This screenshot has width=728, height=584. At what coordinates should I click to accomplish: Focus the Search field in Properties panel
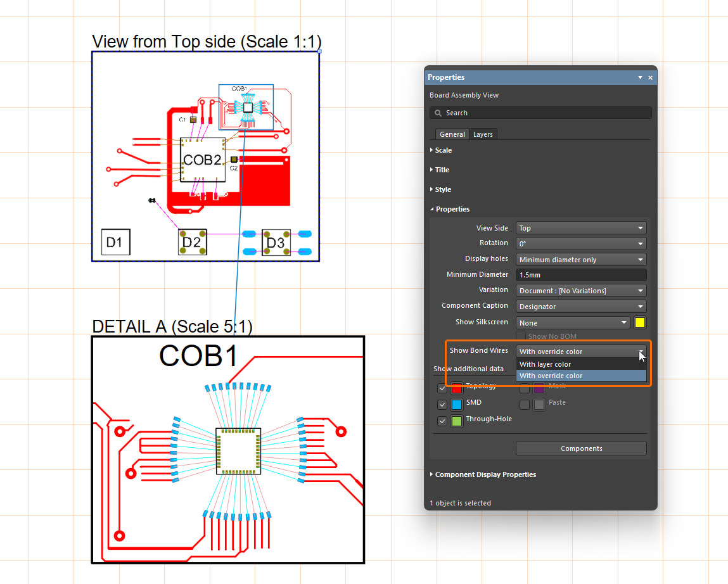point(540,113)
